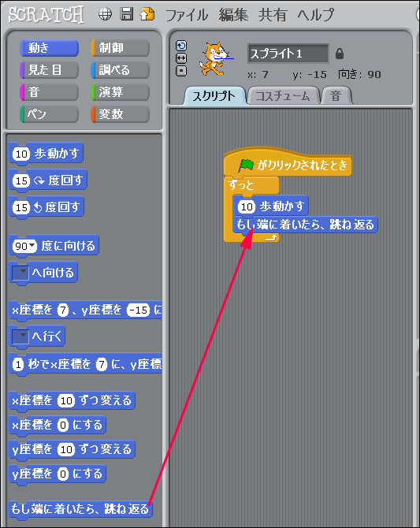The width and height of the screenshot is (420, 528).
Task: Click the globe language icon
Action: point(105,14)
